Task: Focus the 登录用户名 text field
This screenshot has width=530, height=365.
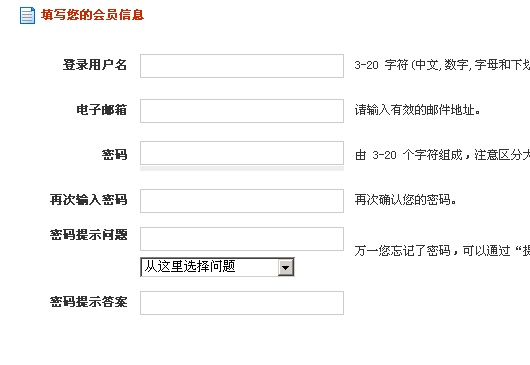Action: click(x=242, y=66)
